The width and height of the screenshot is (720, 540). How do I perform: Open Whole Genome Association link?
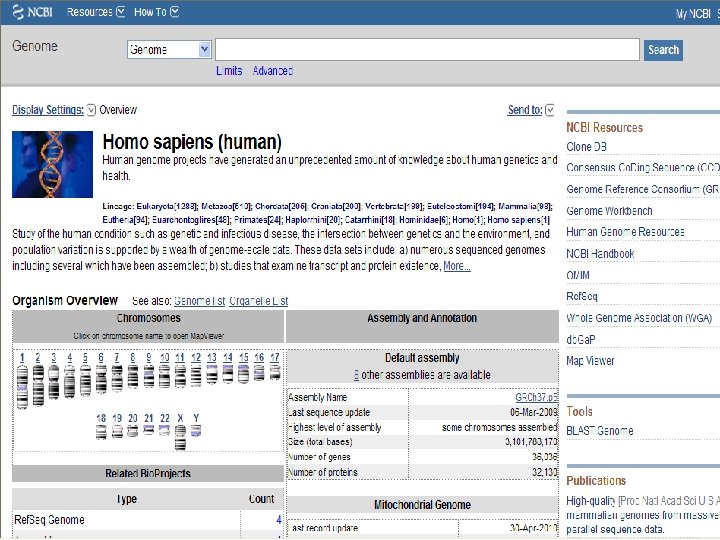point(639,318)
